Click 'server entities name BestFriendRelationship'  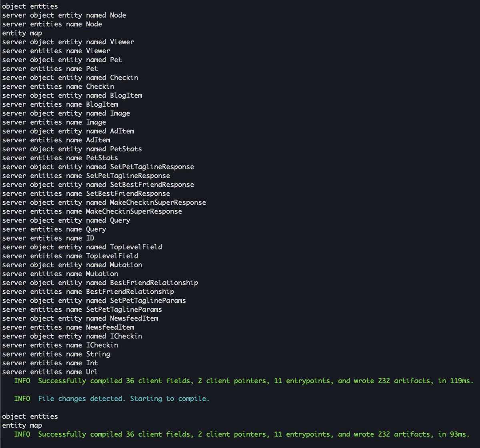[88, 292]
